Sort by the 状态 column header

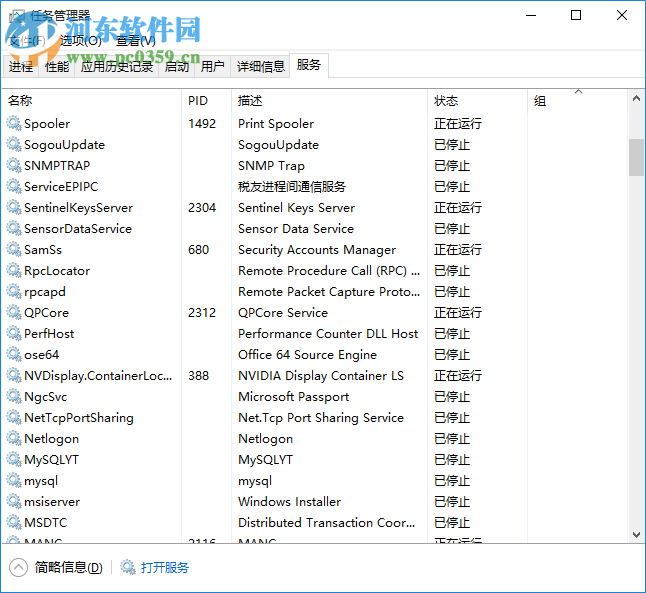tap(477, 101)
